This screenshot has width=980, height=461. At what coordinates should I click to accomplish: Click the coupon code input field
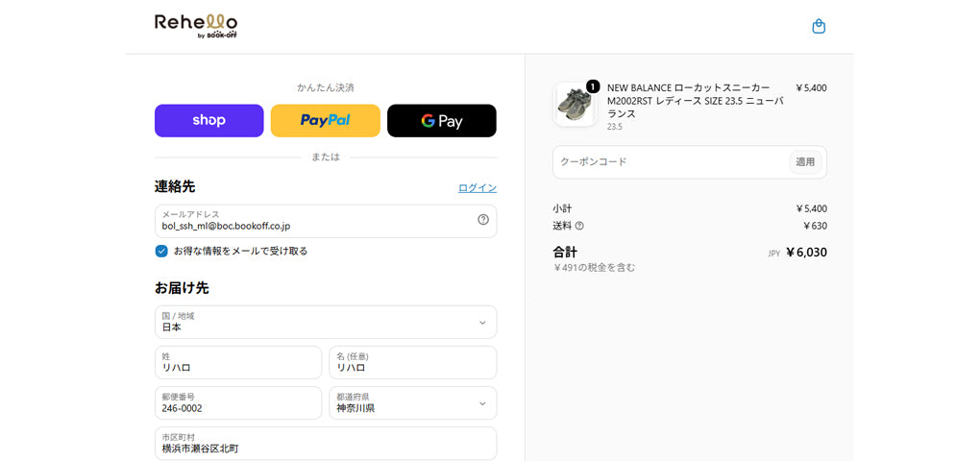tap(671, 161)
